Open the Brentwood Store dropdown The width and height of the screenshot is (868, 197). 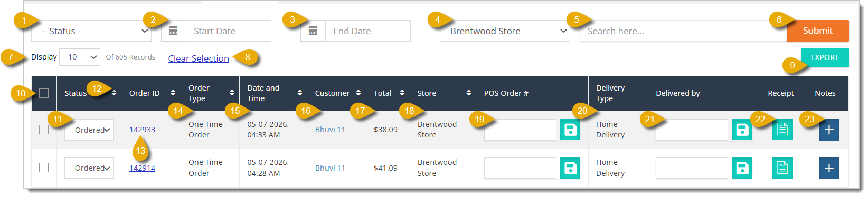505,31
